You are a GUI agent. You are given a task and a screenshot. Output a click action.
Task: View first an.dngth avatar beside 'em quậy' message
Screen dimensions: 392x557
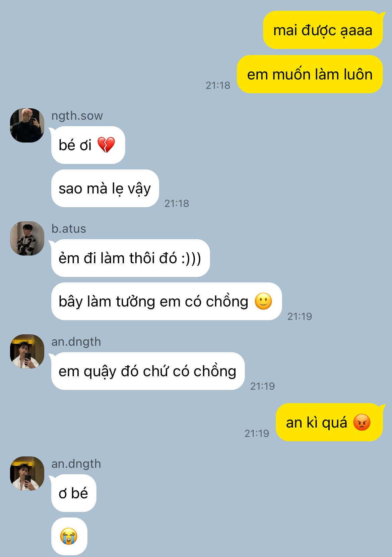pos(27,351)
